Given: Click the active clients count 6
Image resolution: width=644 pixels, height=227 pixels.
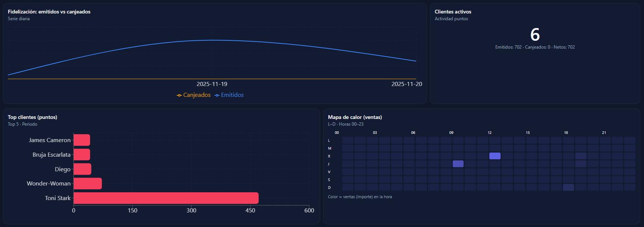Looking at the screenshot, I should point(535,35).
